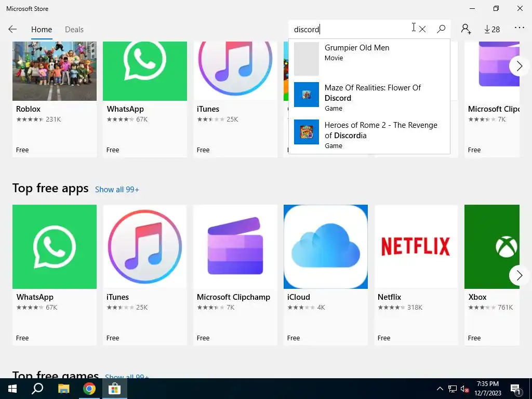The image size is (532, 399).
Task: Open the Roblox app thumbnail
Action: 54,71
